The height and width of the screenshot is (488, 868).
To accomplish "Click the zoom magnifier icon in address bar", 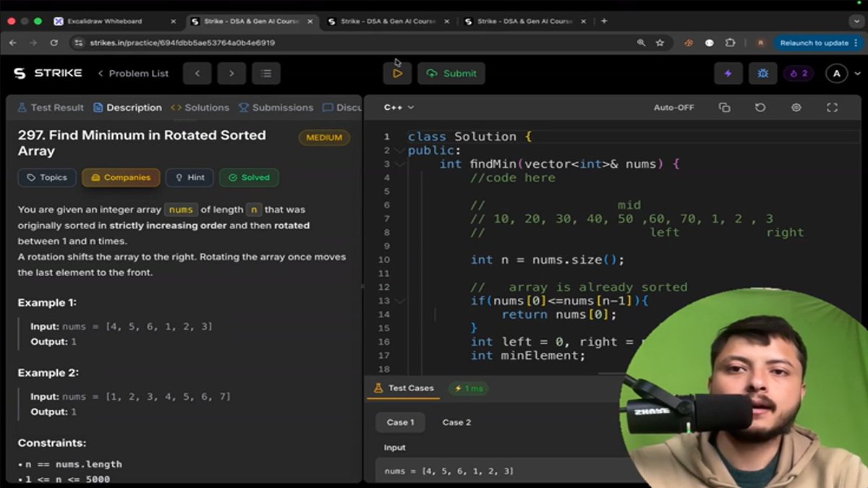I will point(641,43).
